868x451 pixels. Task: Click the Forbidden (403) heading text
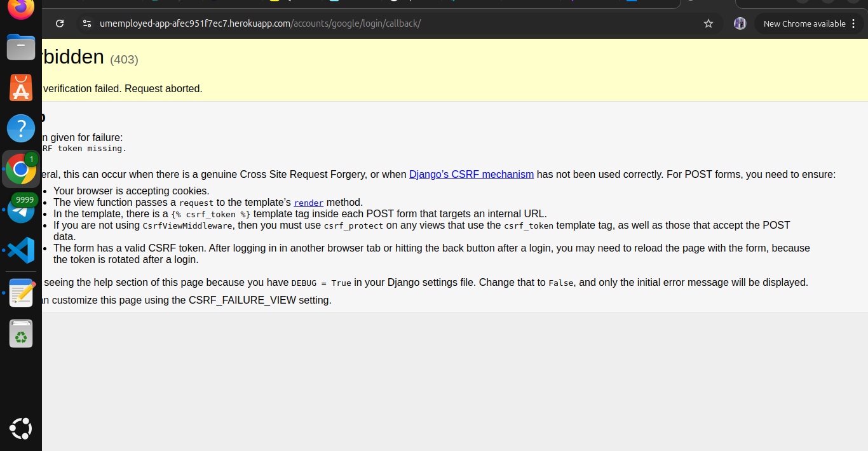click(x=76, y=57)
